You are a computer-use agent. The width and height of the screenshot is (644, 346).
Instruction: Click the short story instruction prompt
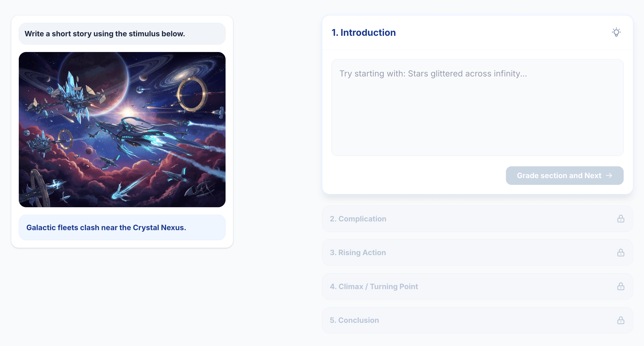pyautogui.click(x=105, y=34)
